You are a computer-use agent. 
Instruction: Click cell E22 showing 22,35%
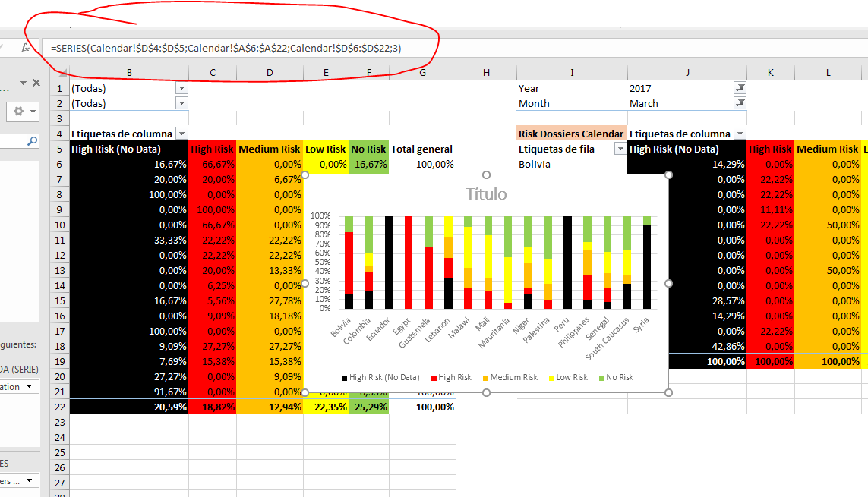point(326,407)
